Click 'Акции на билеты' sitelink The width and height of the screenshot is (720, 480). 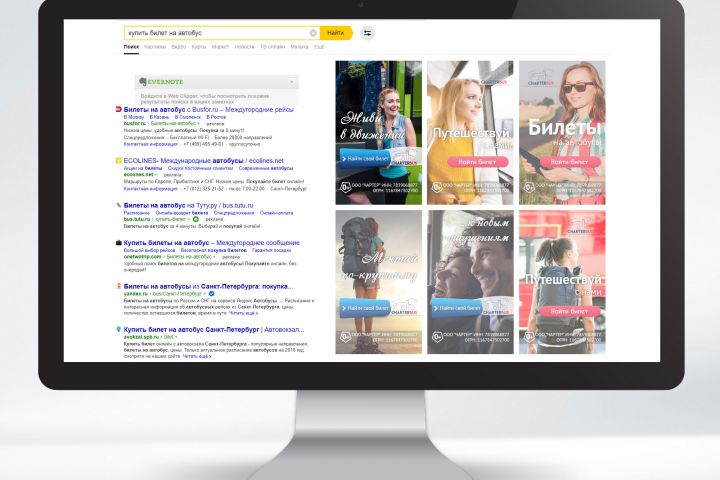(x=143, y=168)
